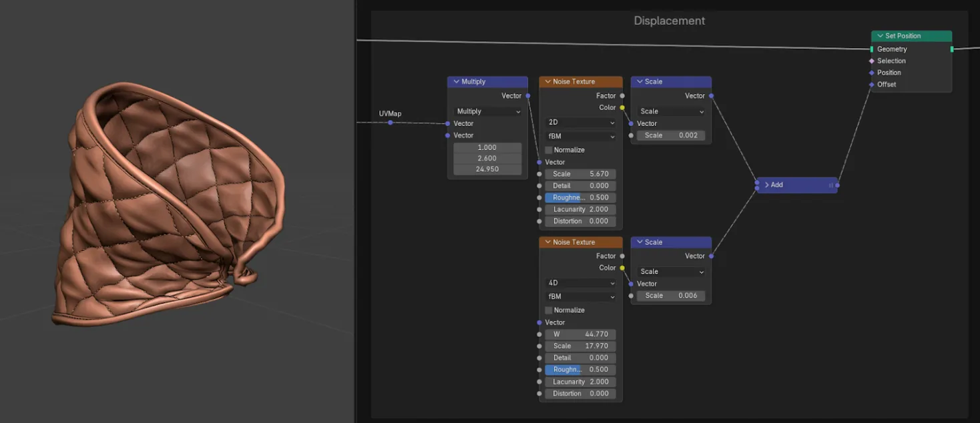Image resolution: width=980 pixels, height=423 pixels.
Task: Click Distortion 0.000 in bottom Noise Texture
Action: point(581,394)
